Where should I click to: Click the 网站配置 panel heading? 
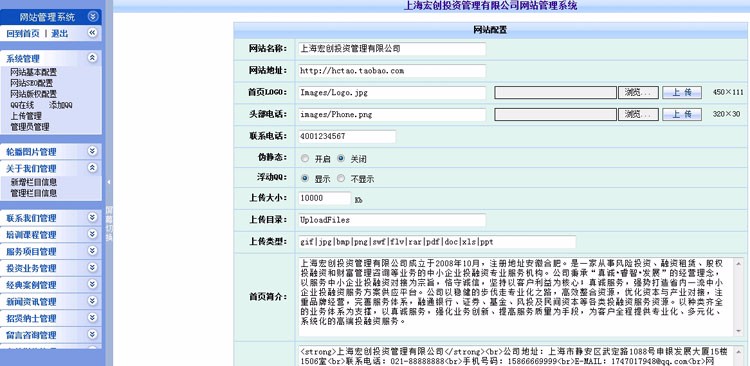[490, 30]
